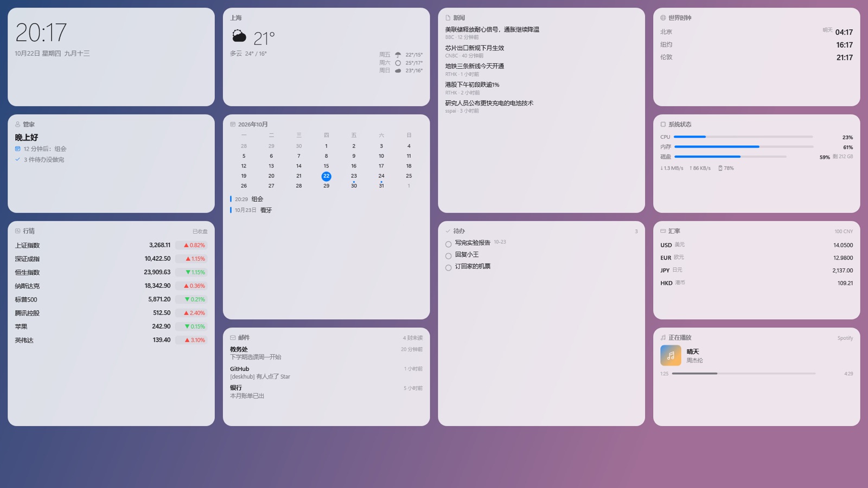Click the 晴天 album art thumbnail
The height and width of the screenshot is (488, 868).
coord(671,356)
